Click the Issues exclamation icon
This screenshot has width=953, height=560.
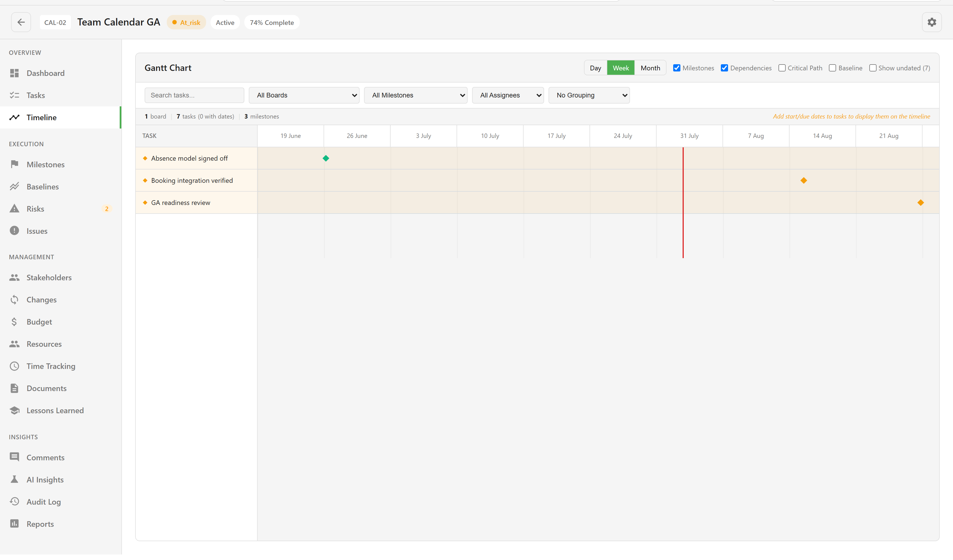(x=14, y=231)
